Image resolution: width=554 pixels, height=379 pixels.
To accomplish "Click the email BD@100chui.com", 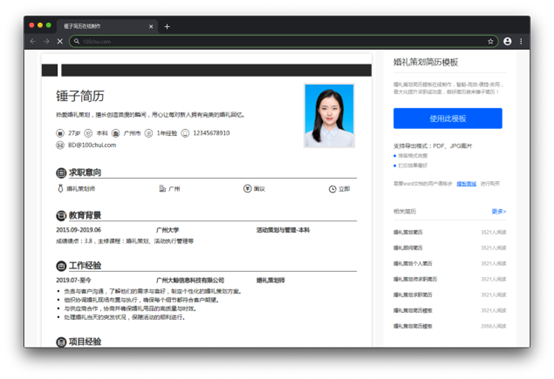I will coord(92,145).
